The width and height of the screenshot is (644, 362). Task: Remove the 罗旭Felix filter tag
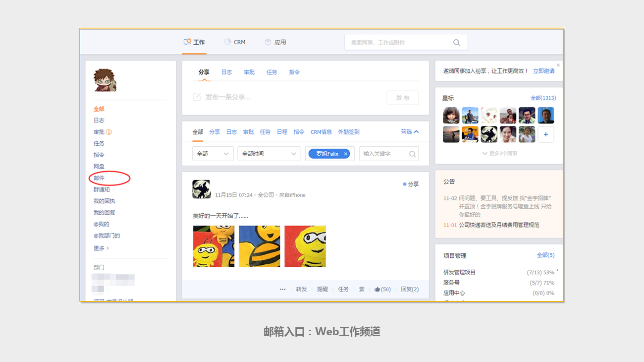(345, 154)
